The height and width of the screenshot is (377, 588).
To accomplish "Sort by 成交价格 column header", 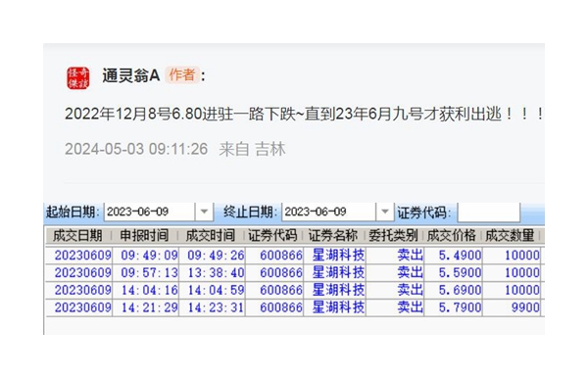I will 452,235.
